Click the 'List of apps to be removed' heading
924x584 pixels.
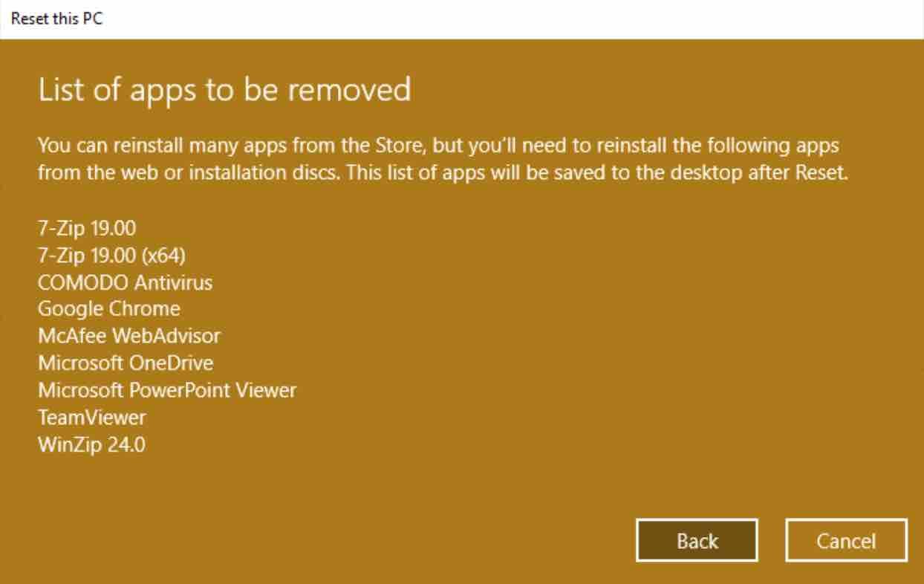[x=224, y=90]
